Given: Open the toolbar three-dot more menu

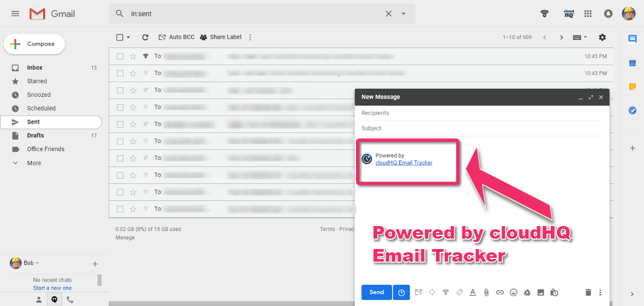Looking at the screenshot, I should [250, 37].
